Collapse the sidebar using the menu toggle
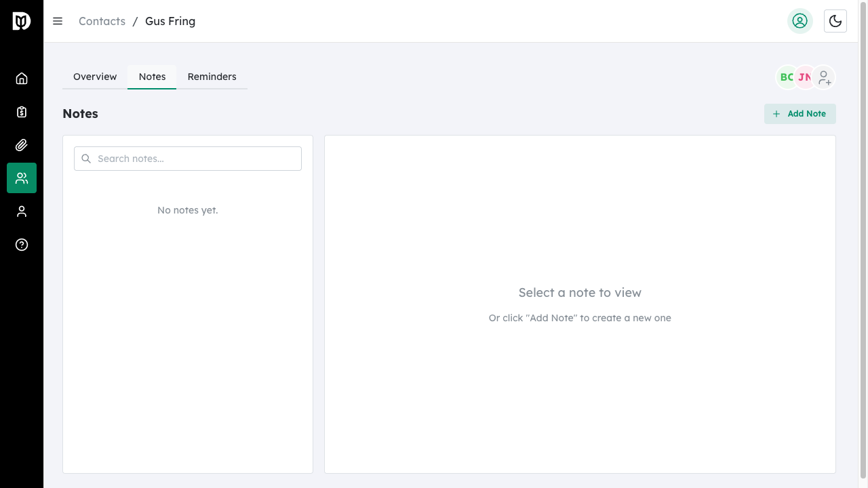Viewport: 868px width, 488px height. coord(58,21)
